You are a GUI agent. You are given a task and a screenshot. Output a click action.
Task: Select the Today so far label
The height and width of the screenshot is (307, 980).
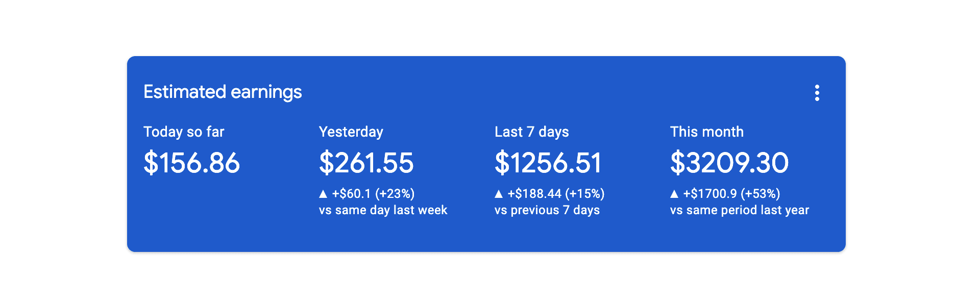(184, 132)
